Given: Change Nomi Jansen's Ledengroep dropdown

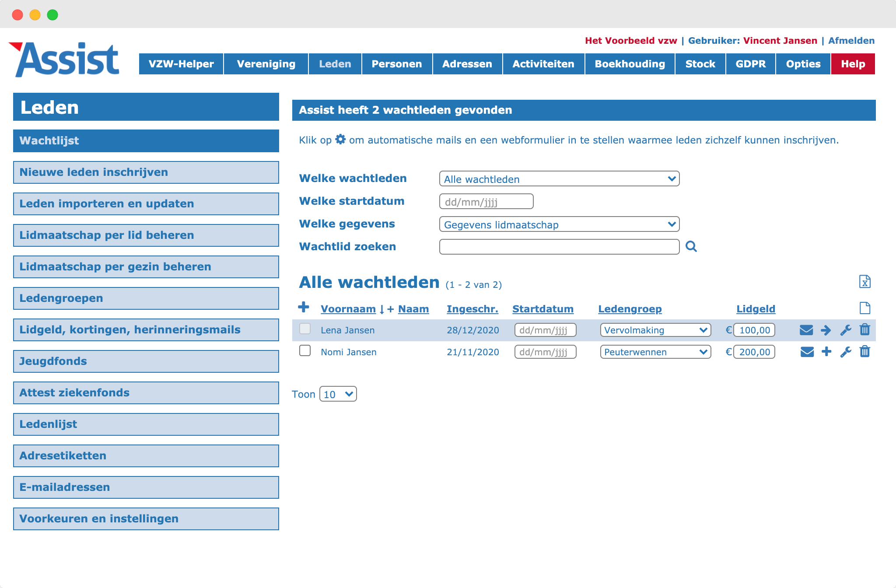Looking at the screenshot, I should [655, 352].
